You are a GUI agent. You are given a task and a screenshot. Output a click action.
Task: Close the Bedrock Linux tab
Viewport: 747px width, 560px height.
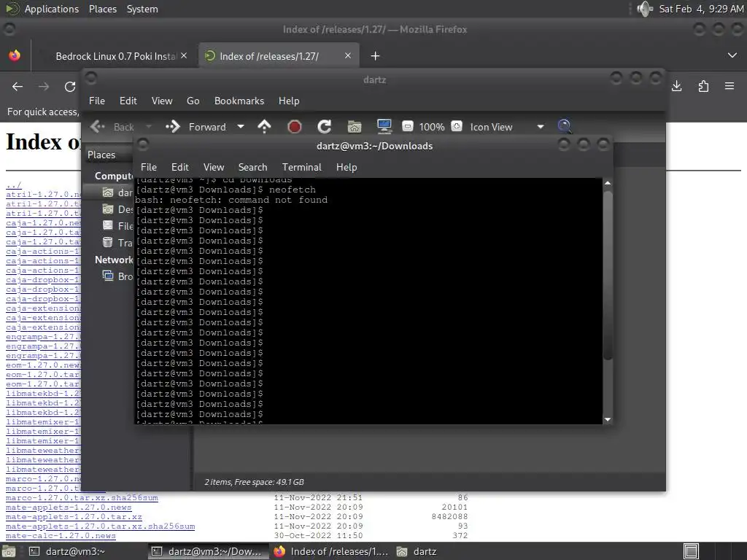point(184,55)
